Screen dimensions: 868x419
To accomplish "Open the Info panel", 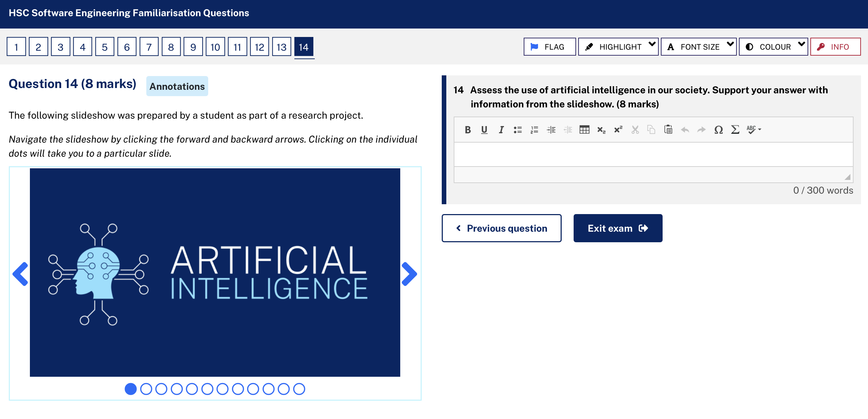I will pos(835,46).
